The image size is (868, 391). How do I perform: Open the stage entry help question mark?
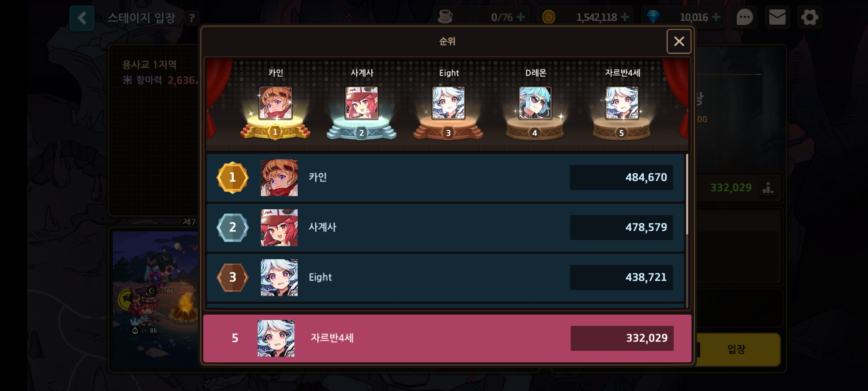192,18
